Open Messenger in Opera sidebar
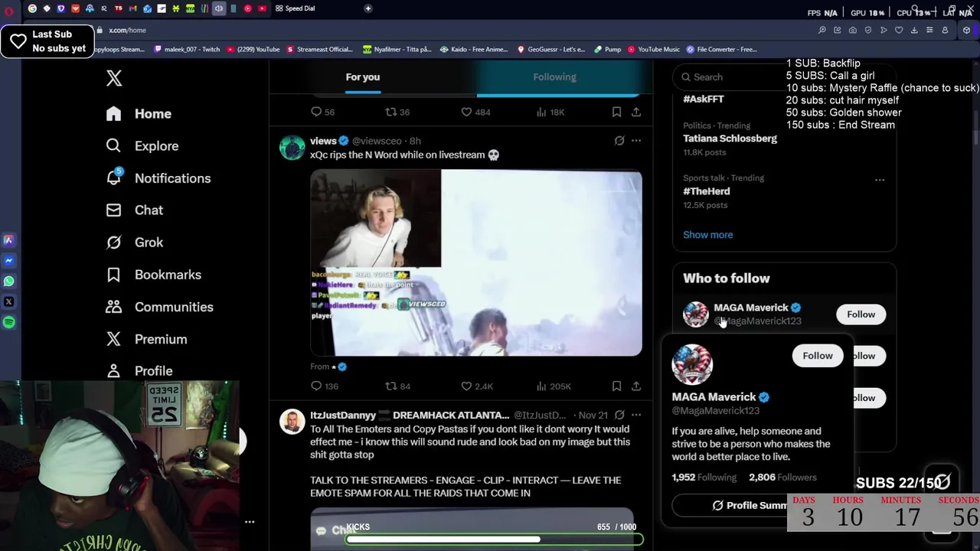 9,260
